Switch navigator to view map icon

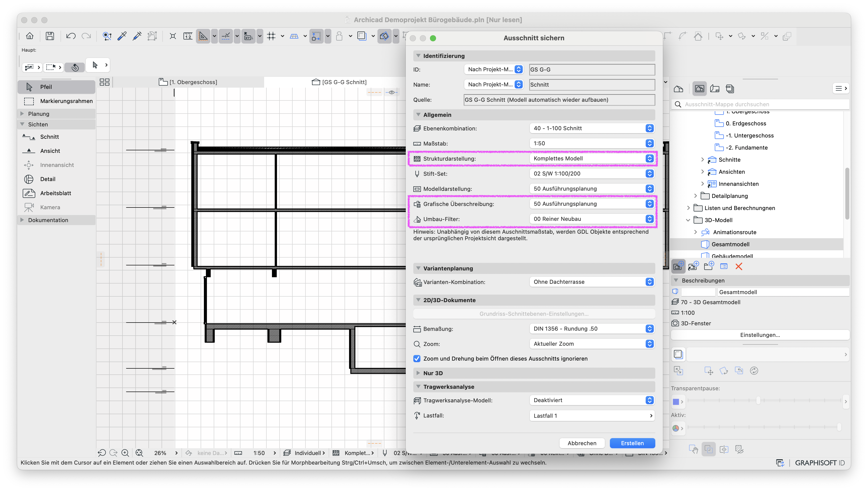pyautogui.click(x=699, y=89)
